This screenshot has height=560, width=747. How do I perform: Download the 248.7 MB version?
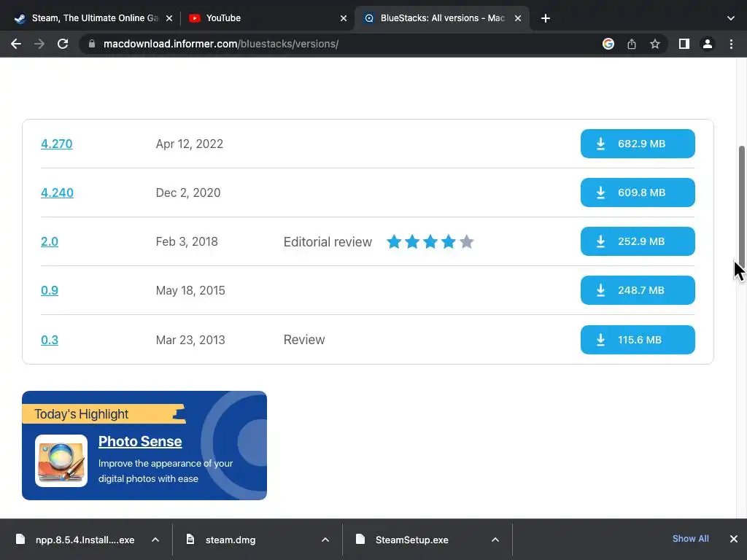pos(638,290)
